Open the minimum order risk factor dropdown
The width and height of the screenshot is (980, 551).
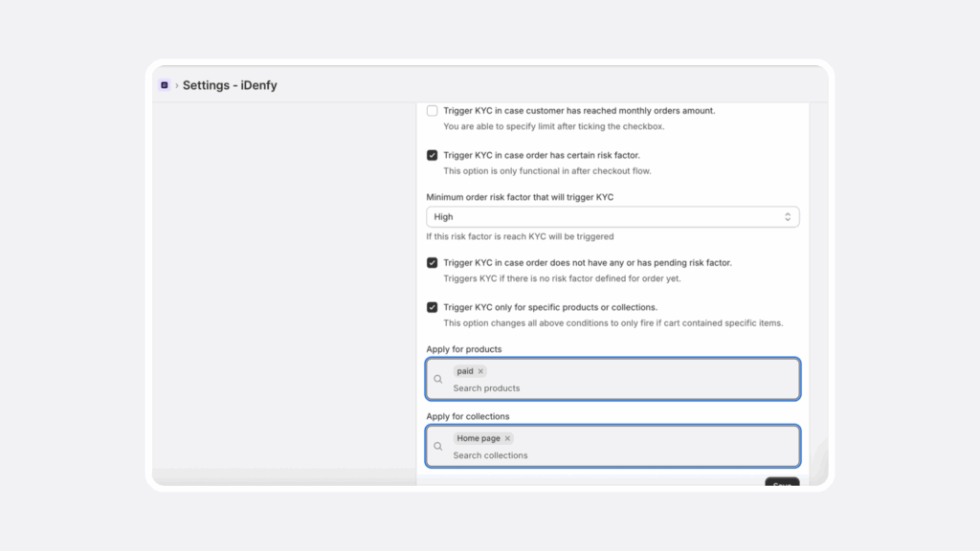612,216
